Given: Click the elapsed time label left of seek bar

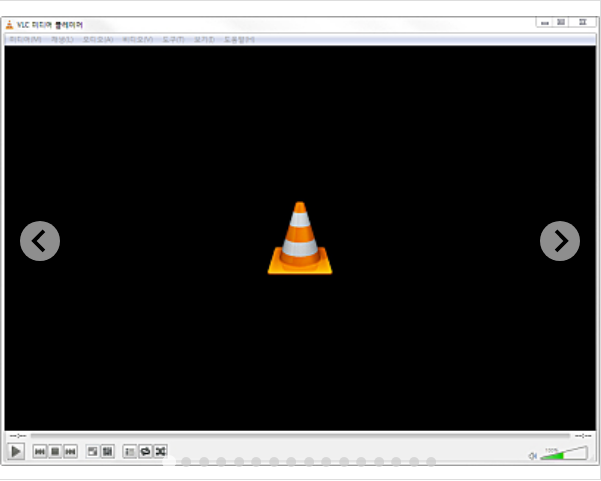Looking at the screenshot, I should 18,436.
